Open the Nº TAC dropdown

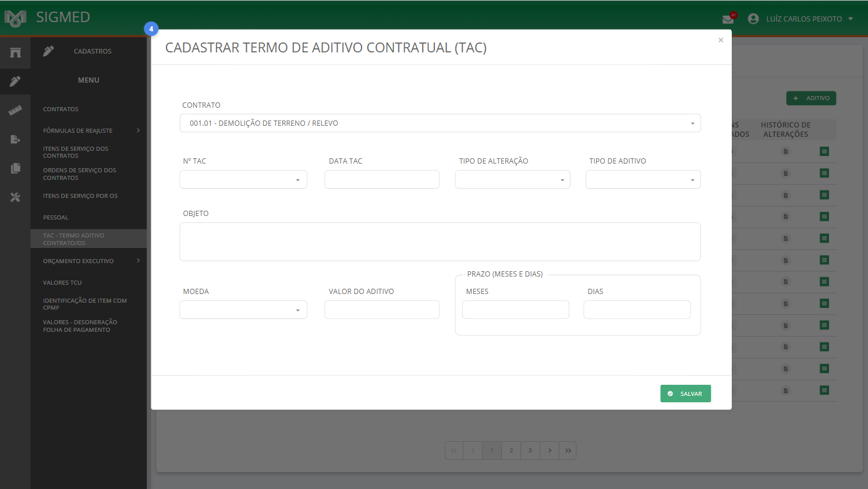tap(243, 179)
